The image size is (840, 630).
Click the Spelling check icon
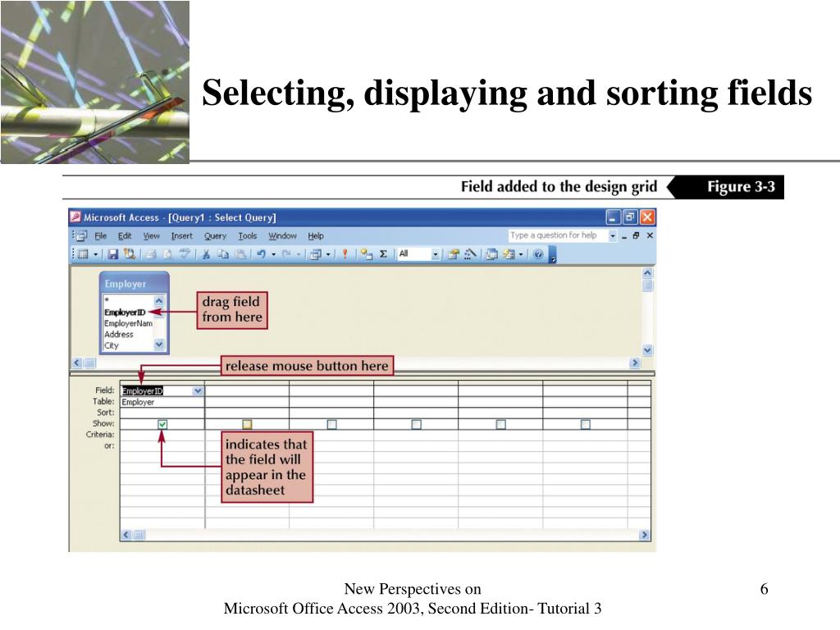click(185, 254)
